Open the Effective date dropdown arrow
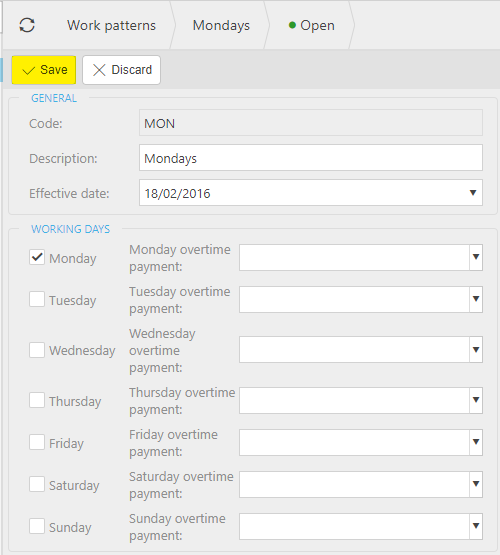The height and width of the screenshot is (555, 500). click(473, 193)
